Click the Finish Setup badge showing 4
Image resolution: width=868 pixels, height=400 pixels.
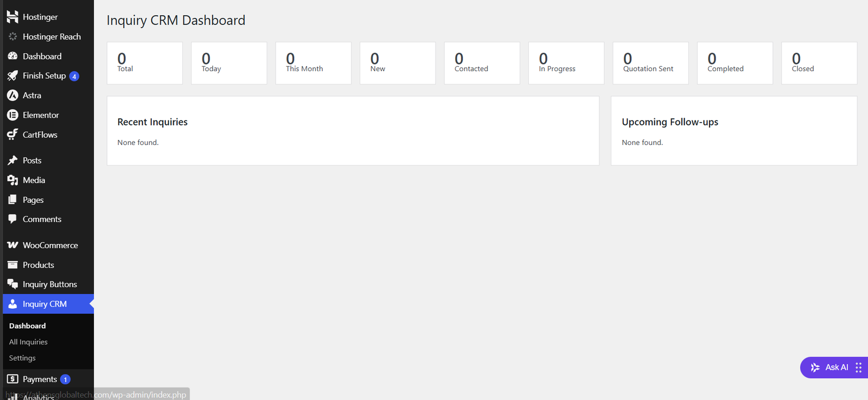coord(74,77)
